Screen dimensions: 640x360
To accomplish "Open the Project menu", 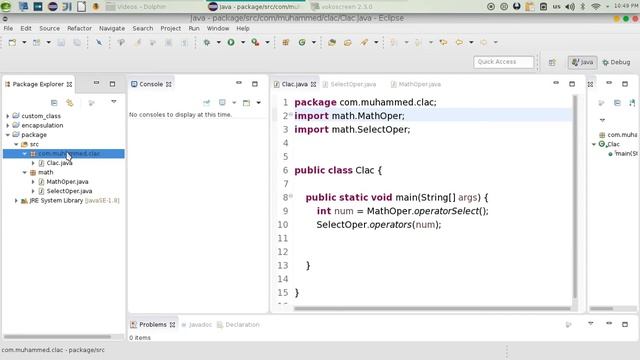I will 171,28.
